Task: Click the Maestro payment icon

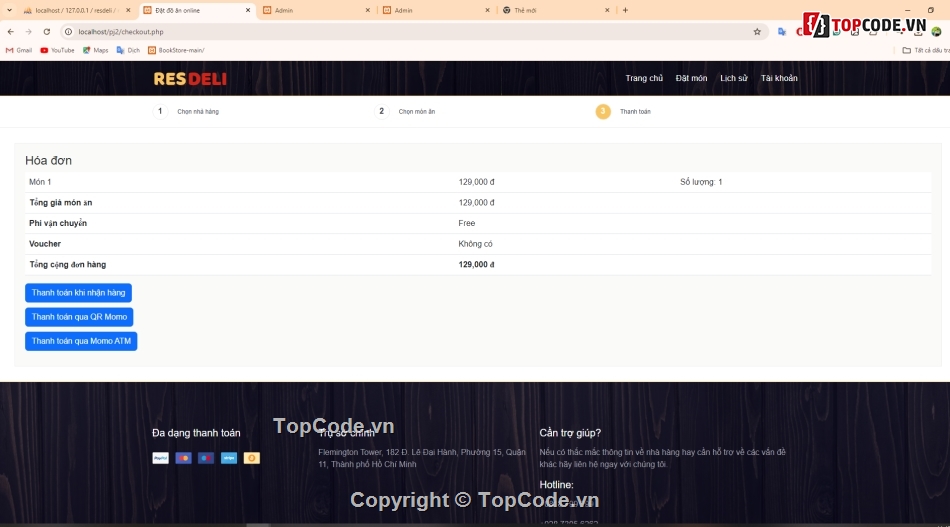Action: 206,458
